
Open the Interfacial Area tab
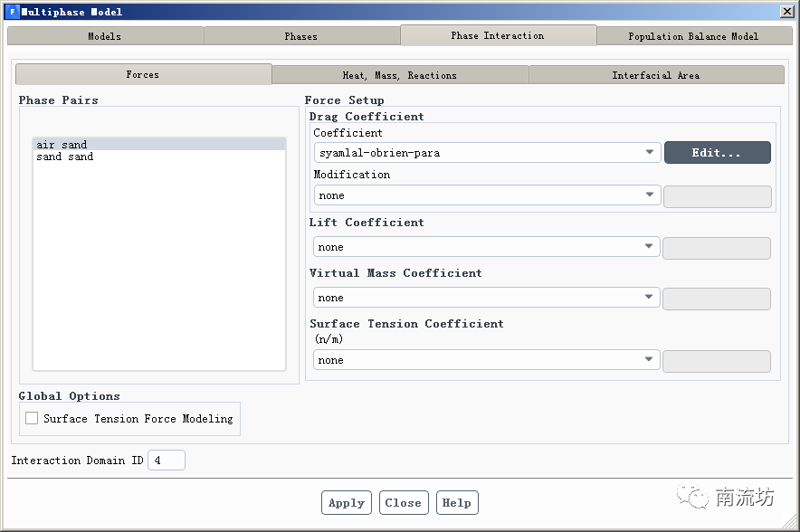coord(655,75)
